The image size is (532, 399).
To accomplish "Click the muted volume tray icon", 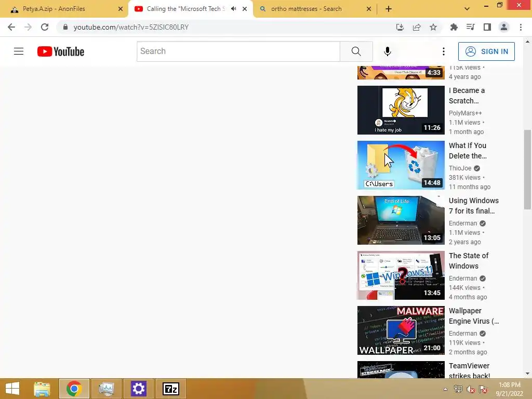I will pyautogui.click(x=471, y=389).
